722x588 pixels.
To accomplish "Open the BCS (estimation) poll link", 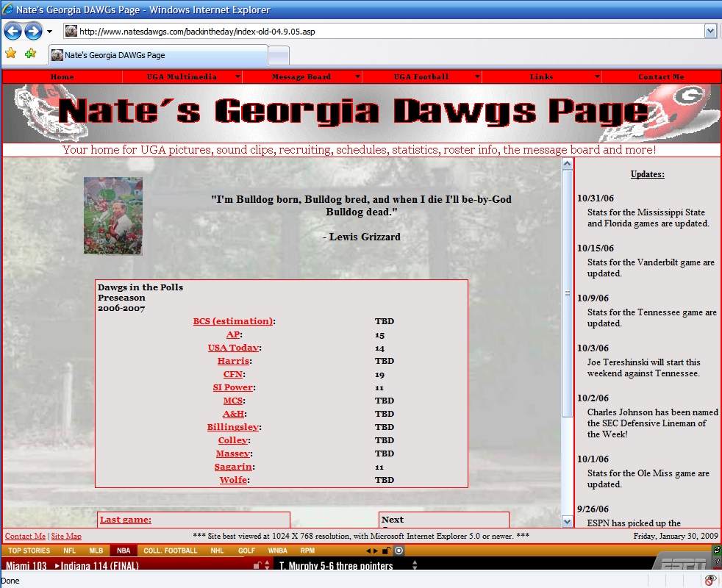I will click(x=233, y=321).
